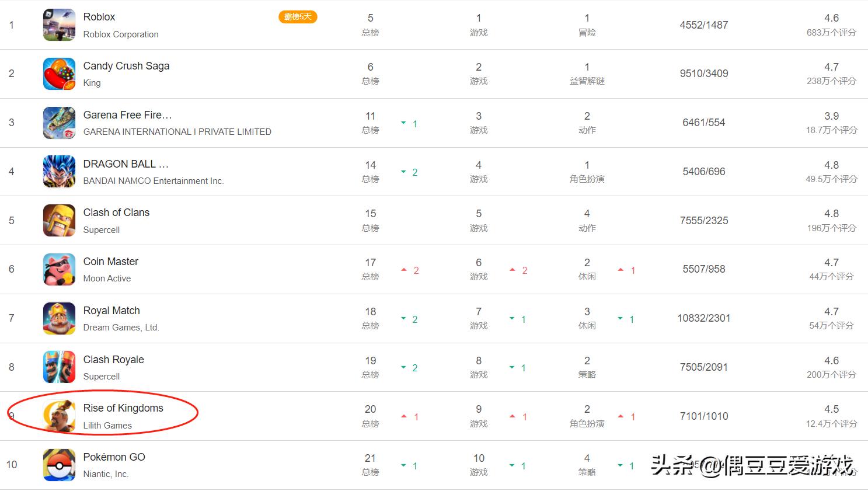The image size is (868, 491).
Task: Select the 200万个评分 rating count
Action: tap(832, 375)
